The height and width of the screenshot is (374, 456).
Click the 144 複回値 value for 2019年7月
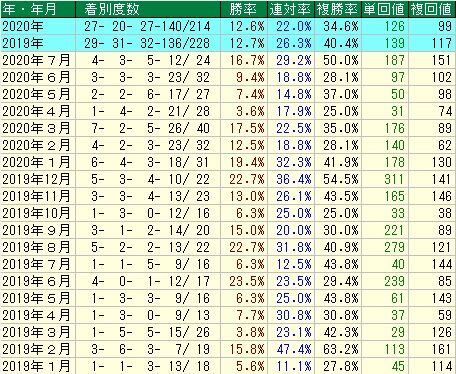pyautogui.click(x=442, y=264)
